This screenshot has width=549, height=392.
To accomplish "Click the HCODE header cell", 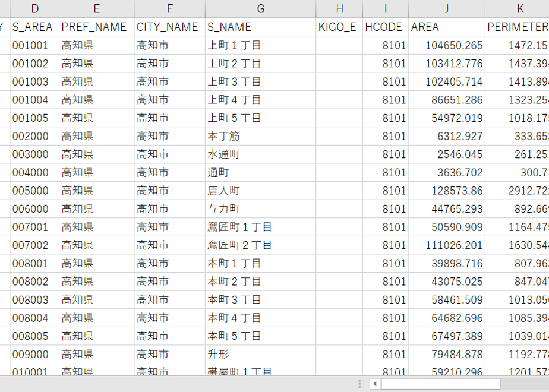I will coord(386,27).
